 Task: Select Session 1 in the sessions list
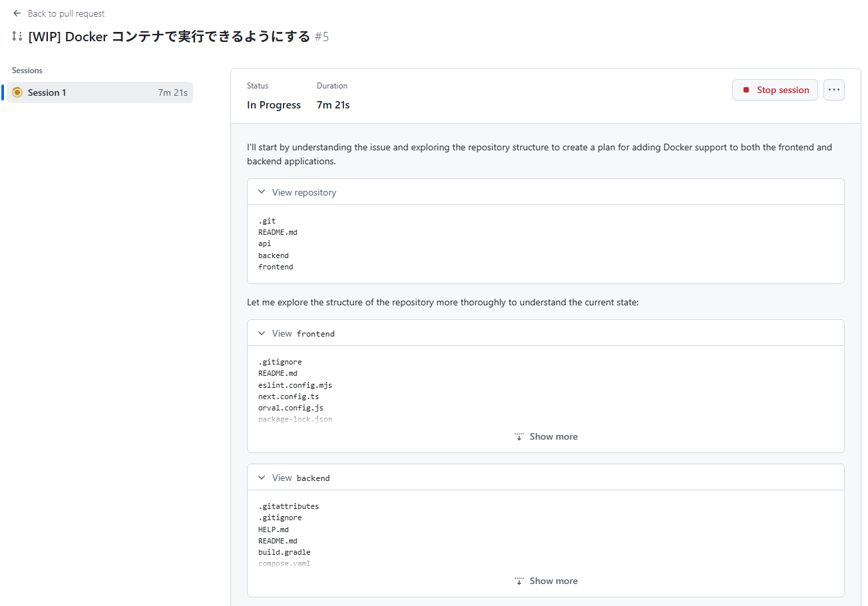47,92
